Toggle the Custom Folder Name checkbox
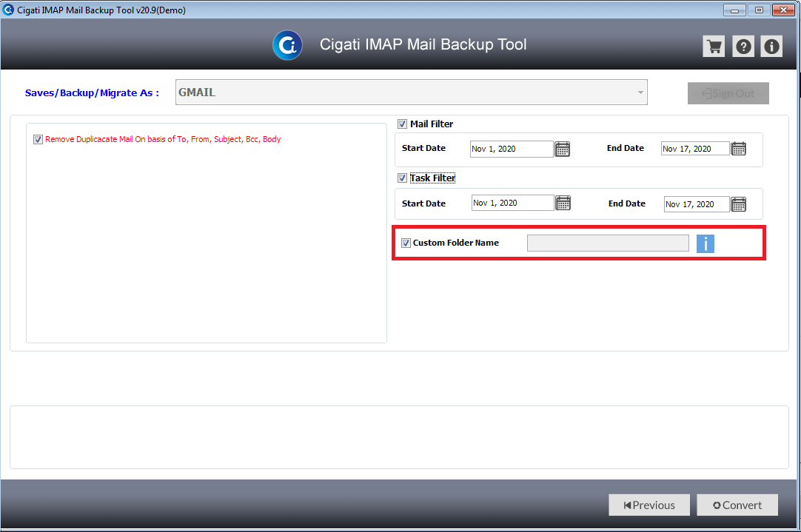 click(406, 243)
